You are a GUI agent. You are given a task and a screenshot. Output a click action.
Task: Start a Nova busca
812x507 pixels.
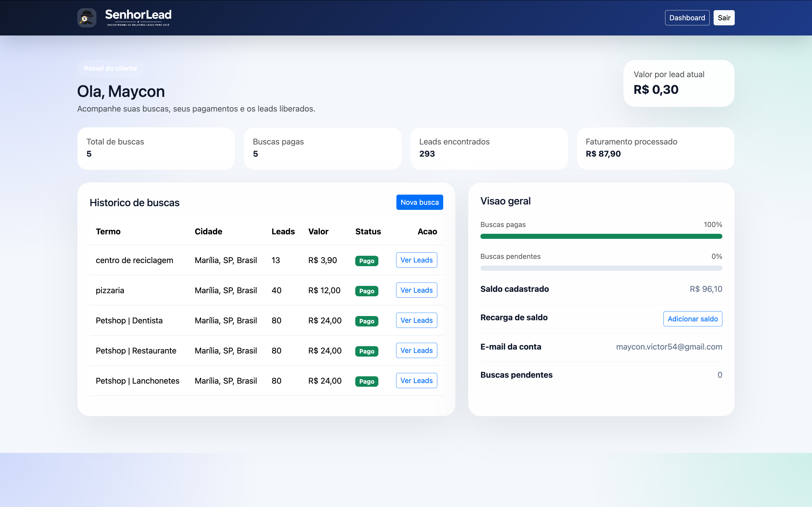[x=420, y=202]
